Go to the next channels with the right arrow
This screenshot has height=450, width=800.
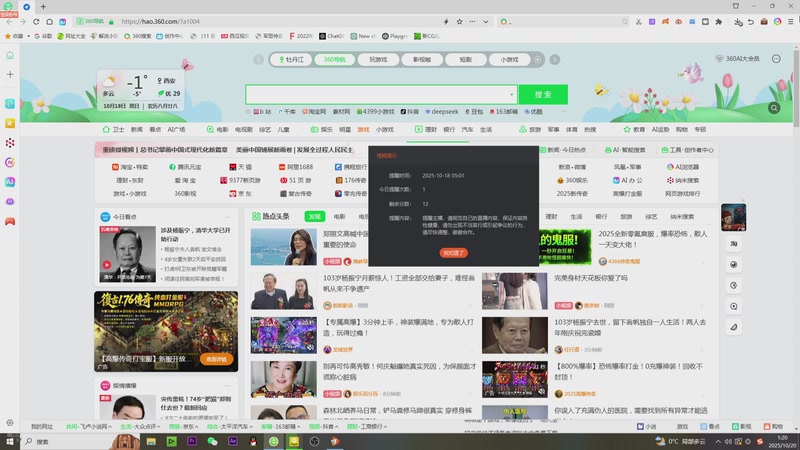(555, 60)
